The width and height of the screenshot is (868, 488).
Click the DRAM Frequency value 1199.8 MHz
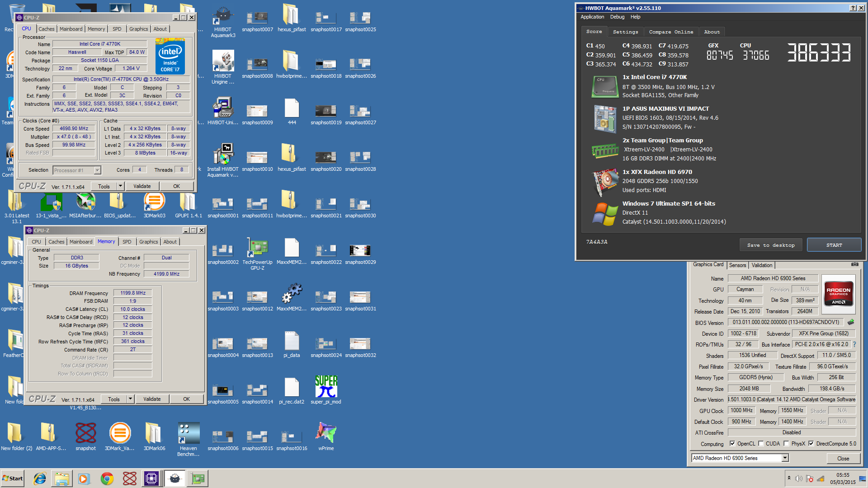(x=133, y=293)
